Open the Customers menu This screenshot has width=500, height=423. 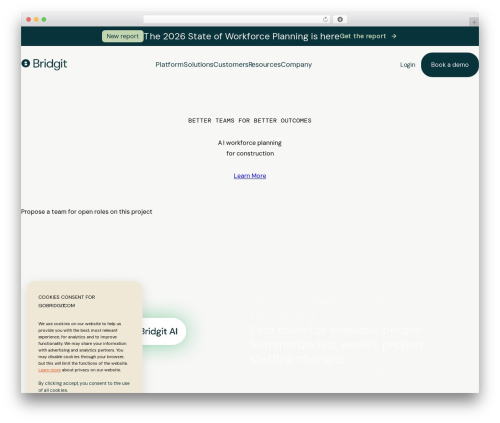click(x=231, y=65)
